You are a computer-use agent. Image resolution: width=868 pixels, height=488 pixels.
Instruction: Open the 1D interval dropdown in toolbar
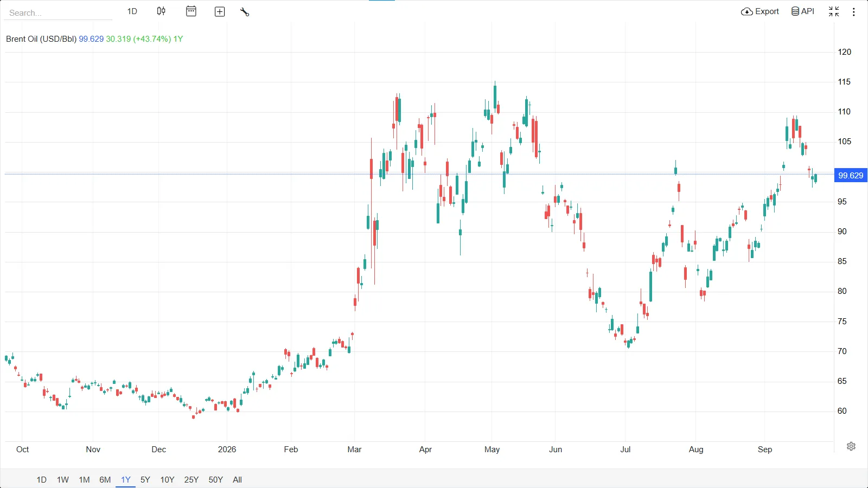(132, 11)
